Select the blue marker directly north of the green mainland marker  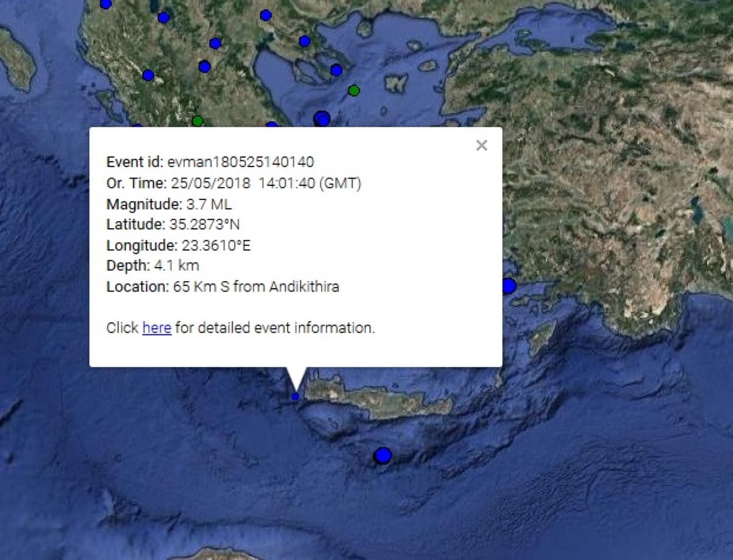point(205,67)
